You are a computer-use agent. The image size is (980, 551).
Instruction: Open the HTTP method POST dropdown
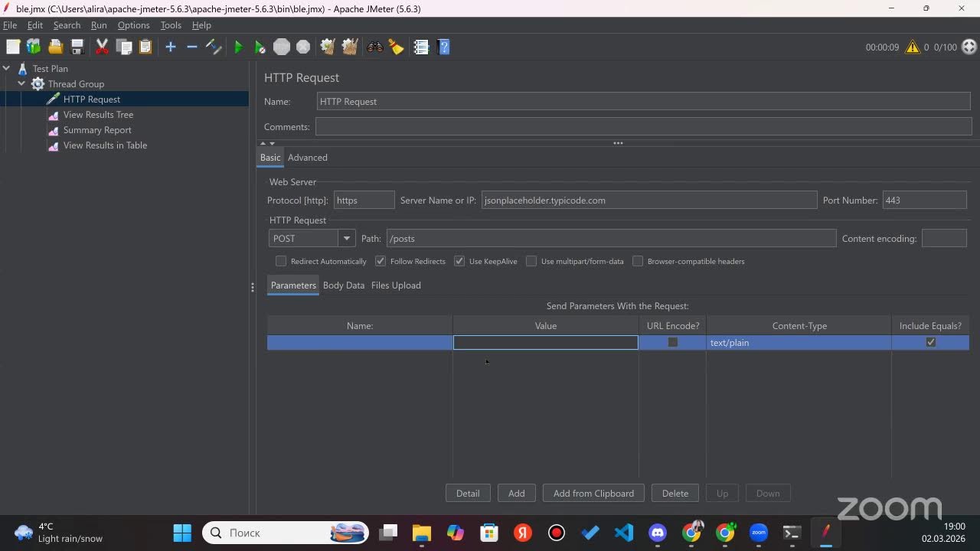point(347,238)
